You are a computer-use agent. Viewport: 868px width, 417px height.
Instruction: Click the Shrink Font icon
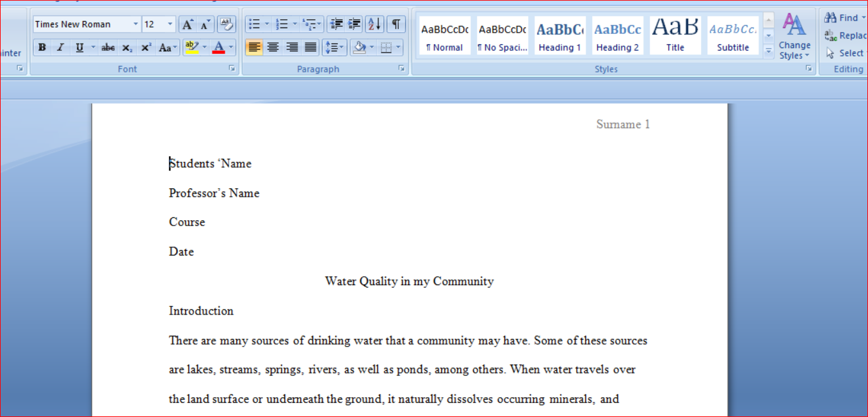(x=205, y=24)
